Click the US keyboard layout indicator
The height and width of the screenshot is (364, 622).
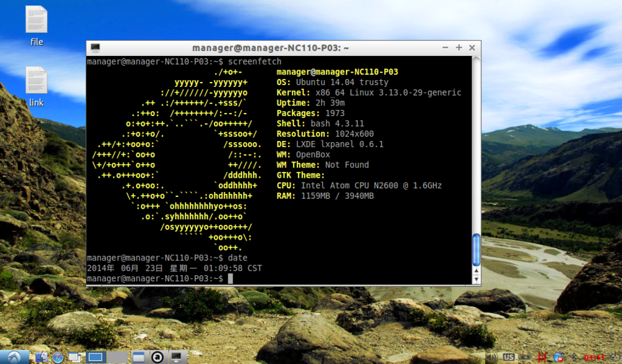tap(509, 358)
